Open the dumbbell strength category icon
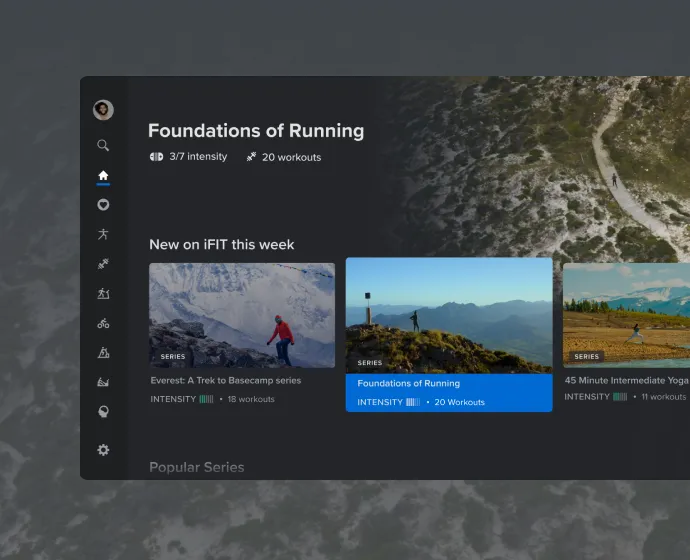This screenshot has height=560, width=690. [103, 264]
